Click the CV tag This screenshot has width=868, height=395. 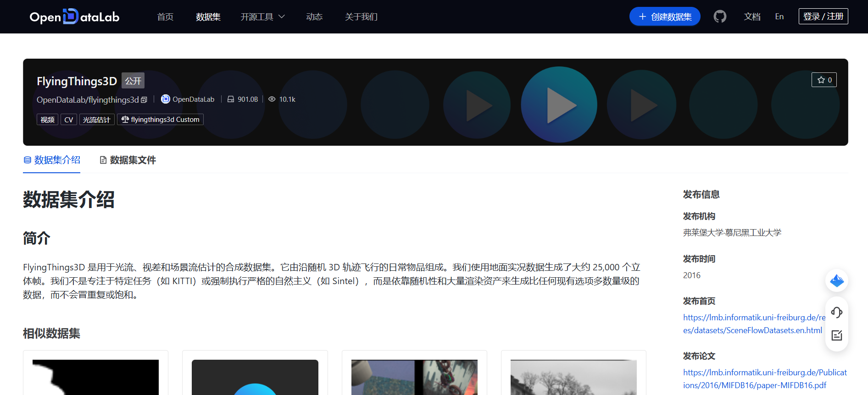tap(69, 120)
